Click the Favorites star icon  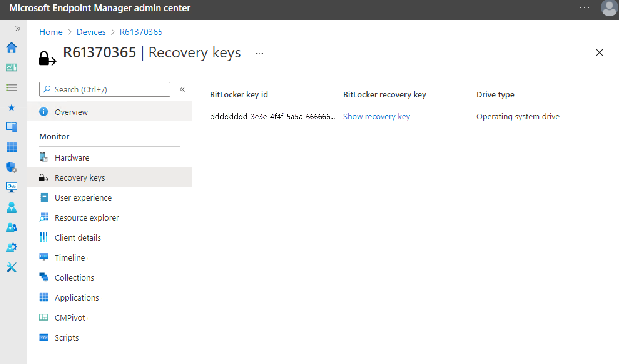tap(12, 108)
